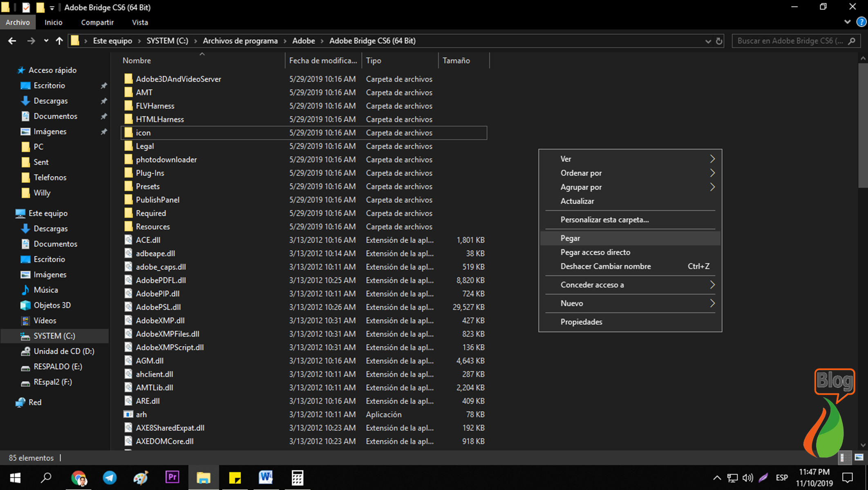Open Google Chrome from taskbar
Screen dimensions: 868x490
(78, 477)
